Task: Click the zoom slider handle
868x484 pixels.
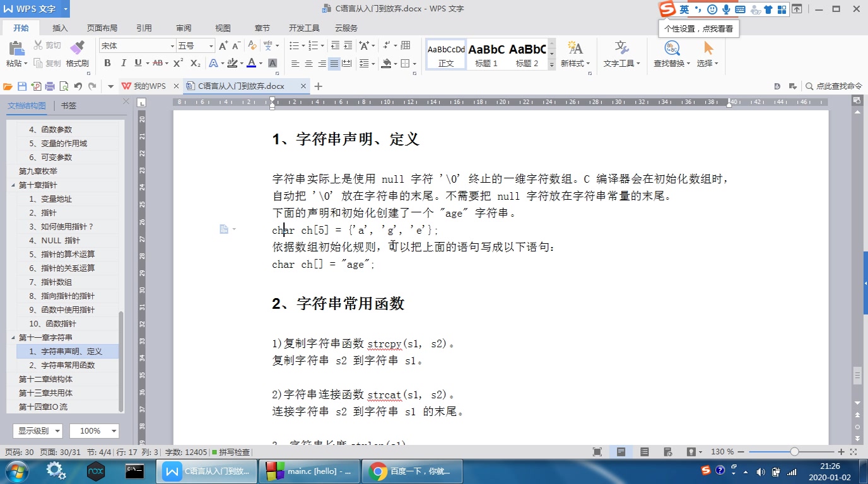Action: click(x=794, y=452)
